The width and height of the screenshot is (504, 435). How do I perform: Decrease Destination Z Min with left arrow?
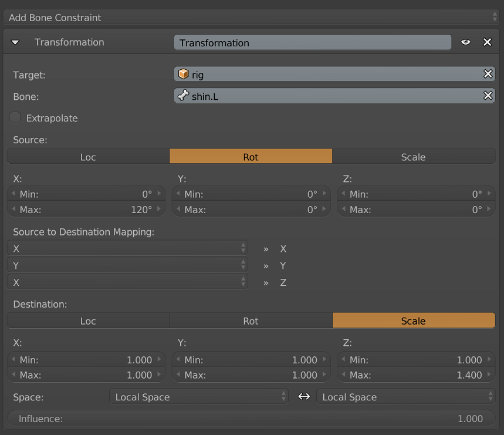[343, 359]
